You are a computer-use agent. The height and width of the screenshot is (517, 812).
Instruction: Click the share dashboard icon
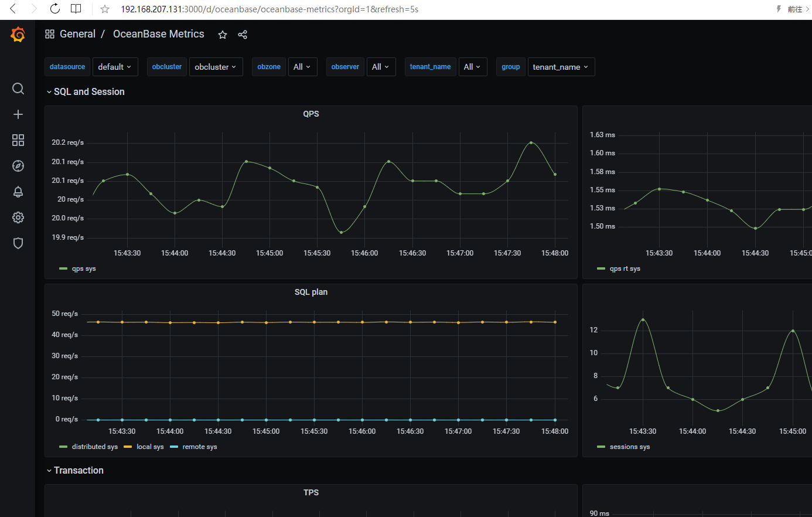point(243,35)
